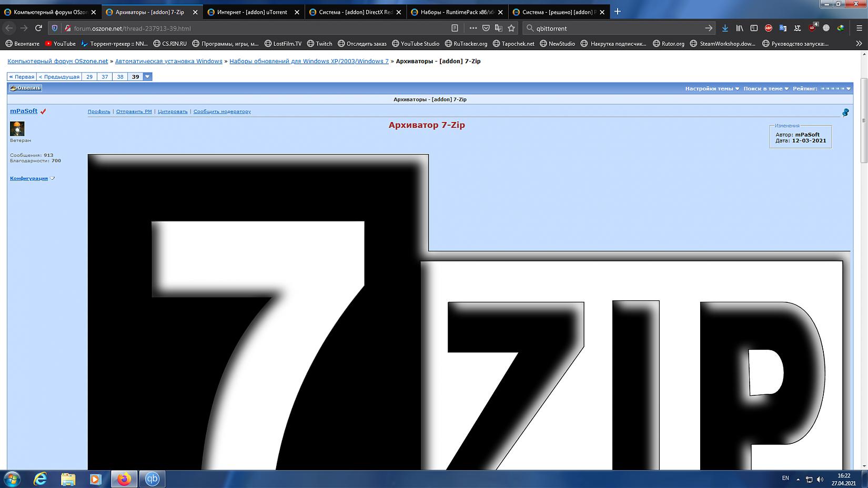
Task: Close the Архиваторы 7-Zip tab
Action: [195, 12]
